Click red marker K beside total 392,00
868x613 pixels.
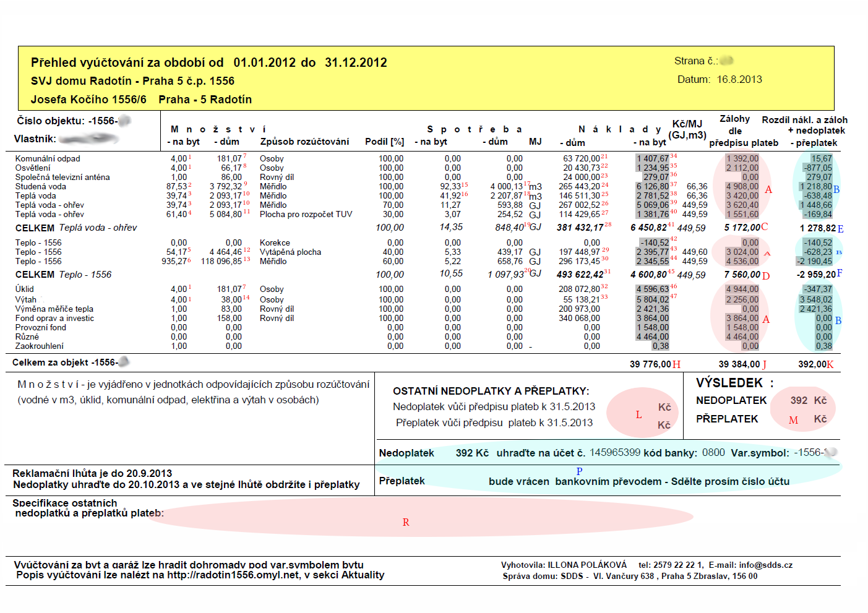click(x=830, y=364)
